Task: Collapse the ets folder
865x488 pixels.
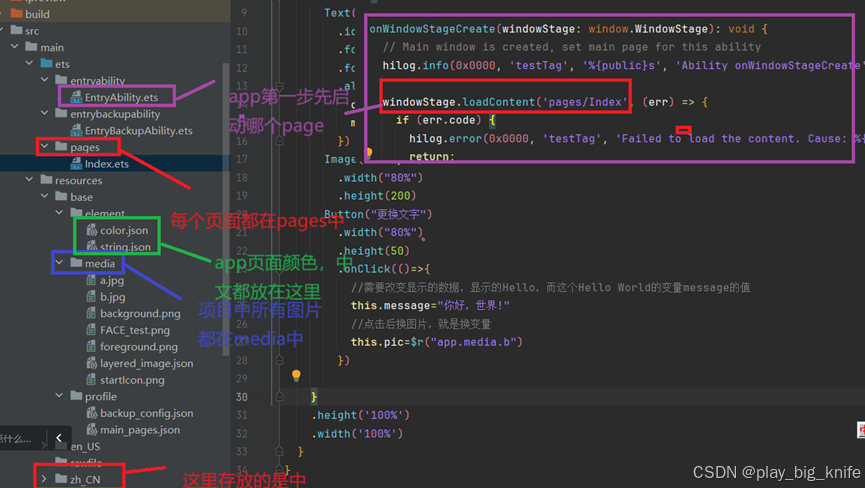Action: 30,63
